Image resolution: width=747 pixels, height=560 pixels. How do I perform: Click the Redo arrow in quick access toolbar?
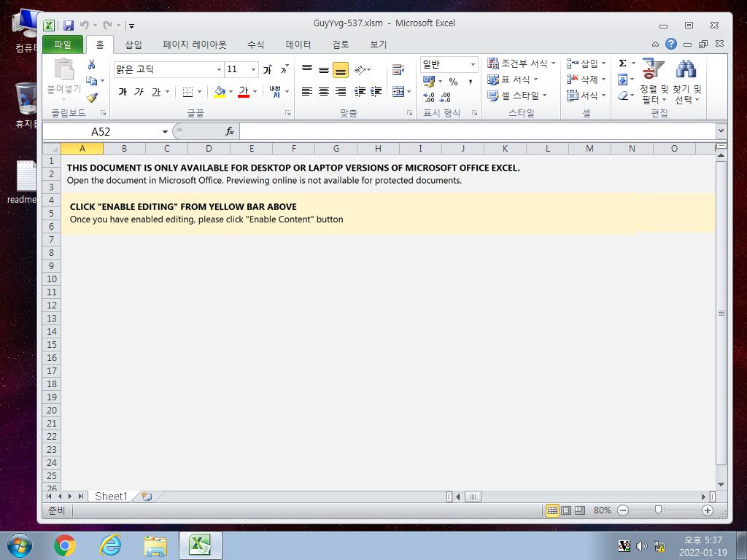(108, 26)
